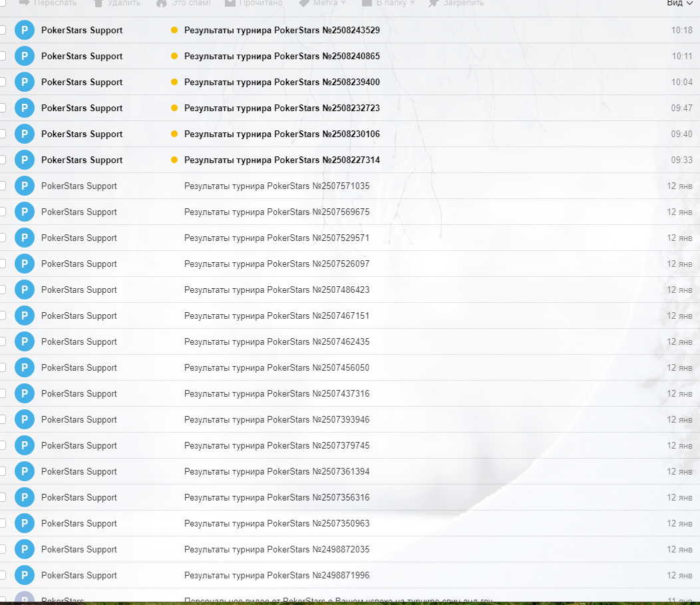
Task: Click sender avatar for tournament №2507486423 email
Action: tap(25, 290)
